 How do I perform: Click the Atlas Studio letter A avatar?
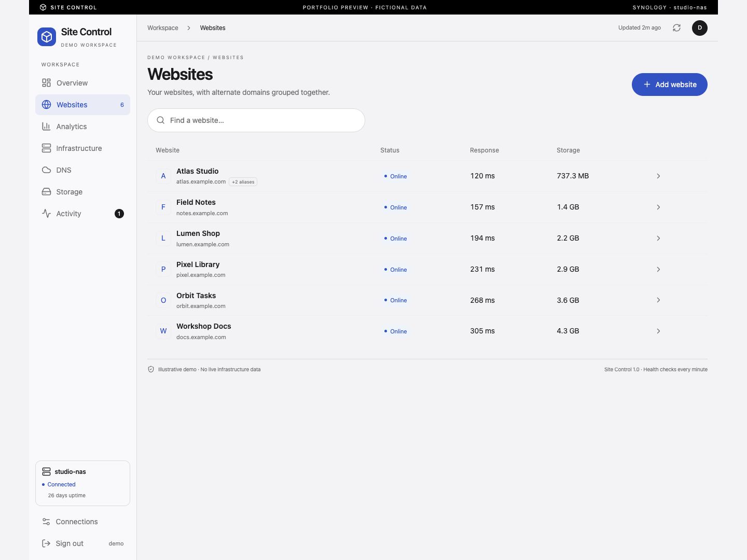pos(163,176)
